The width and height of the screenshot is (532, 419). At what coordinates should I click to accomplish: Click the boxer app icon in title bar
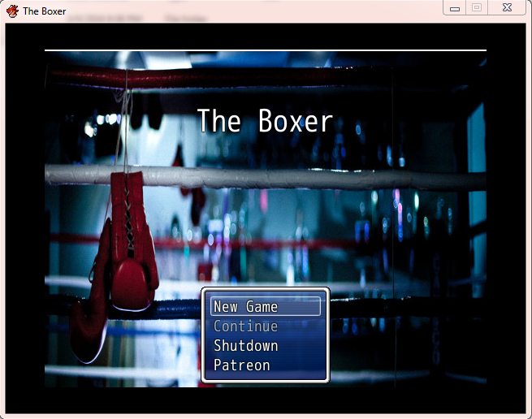(x=12, y=11)
